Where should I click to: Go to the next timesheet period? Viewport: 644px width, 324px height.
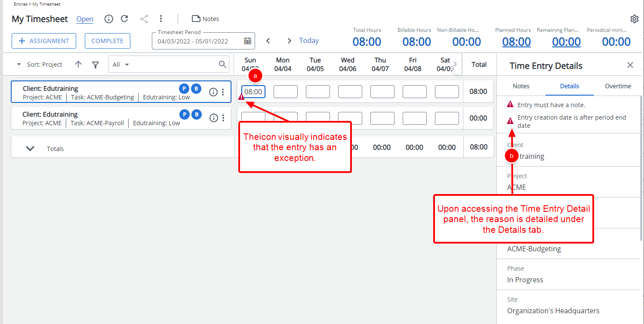[x=290, y=41]
